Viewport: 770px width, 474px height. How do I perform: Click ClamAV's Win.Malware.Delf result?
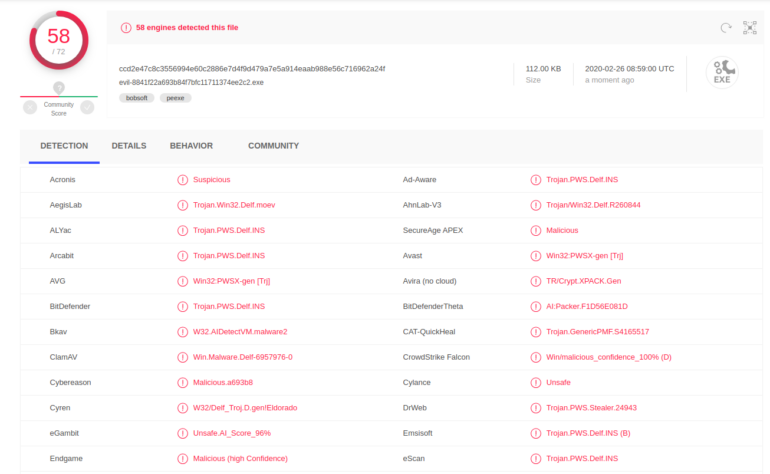[x=242, y=357]
